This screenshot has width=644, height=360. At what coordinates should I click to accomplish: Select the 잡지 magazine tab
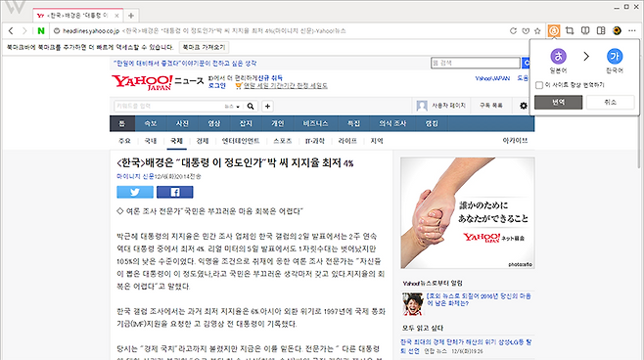(x=246, y=123)
